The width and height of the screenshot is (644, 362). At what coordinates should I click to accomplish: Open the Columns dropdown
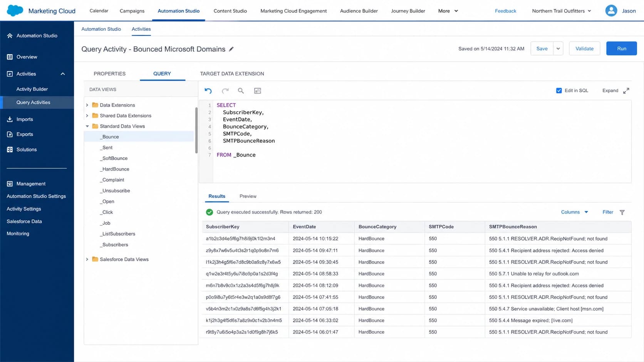pos(574,212)
